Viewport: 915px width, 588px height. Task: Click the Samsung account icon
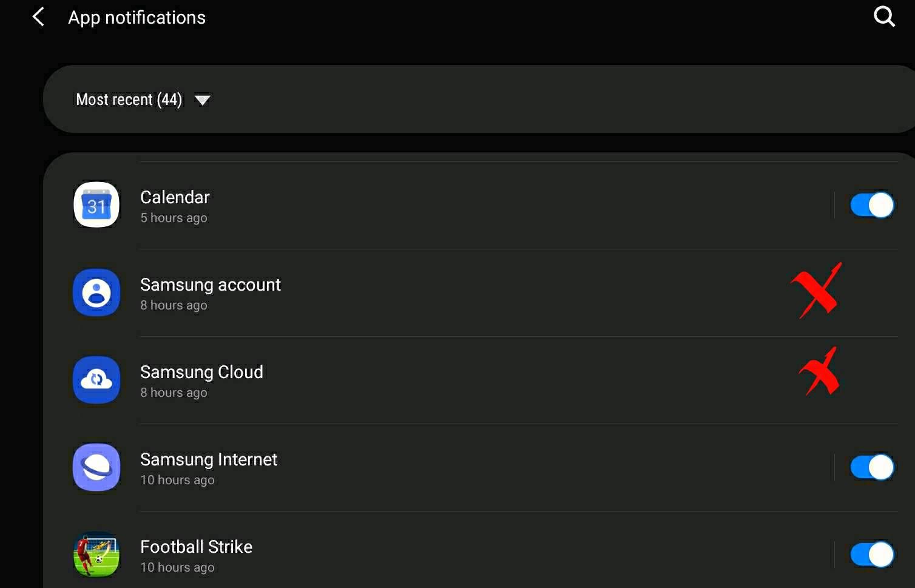pos(96,292)
